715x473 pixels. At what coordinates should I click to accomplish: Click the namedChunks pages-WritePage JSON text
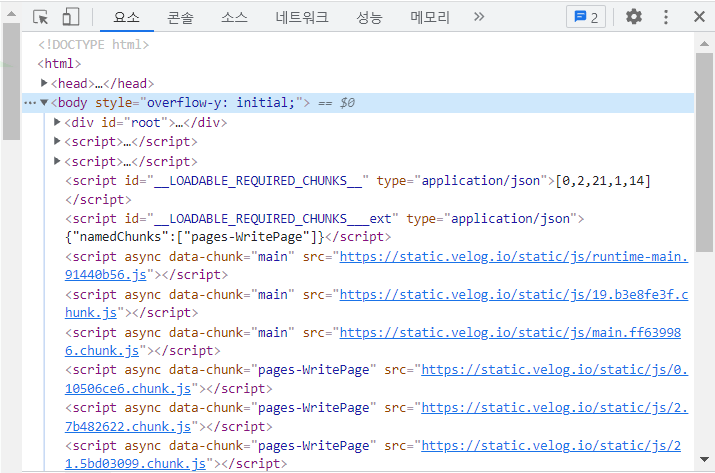[195, 237]
